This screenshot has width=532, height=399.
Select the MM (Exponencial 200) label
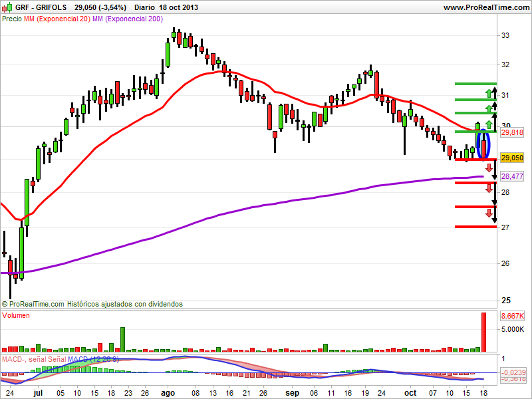coord(128,19)
